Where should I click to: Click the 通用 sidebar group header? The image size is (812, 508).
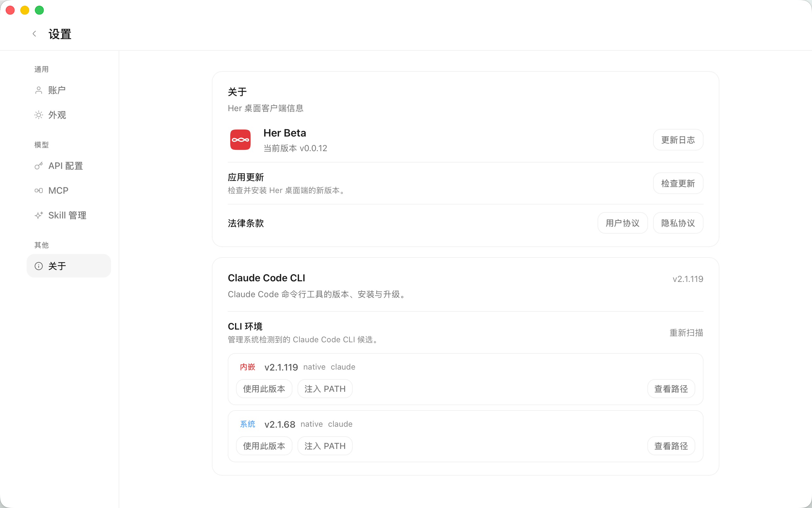tap(41, 69)
